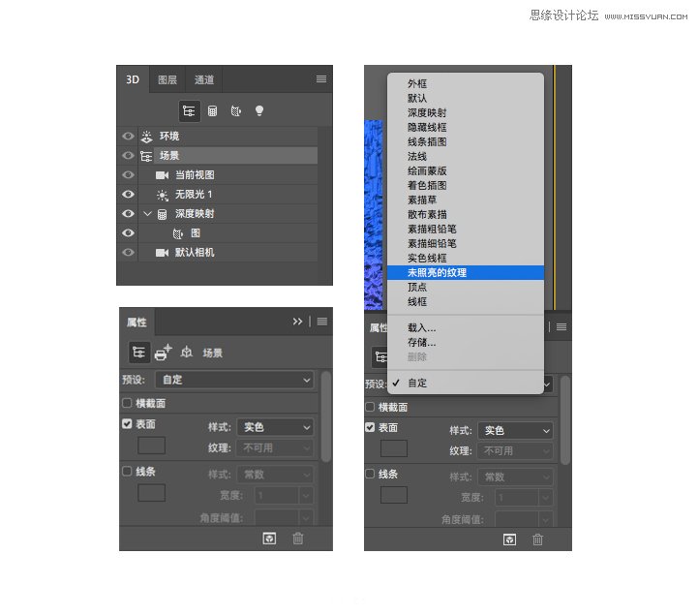The height and width of the screenshot is (616, 698).
Task: Click the trash delete icon in left 属性 panel
Action: pos(298,539)
